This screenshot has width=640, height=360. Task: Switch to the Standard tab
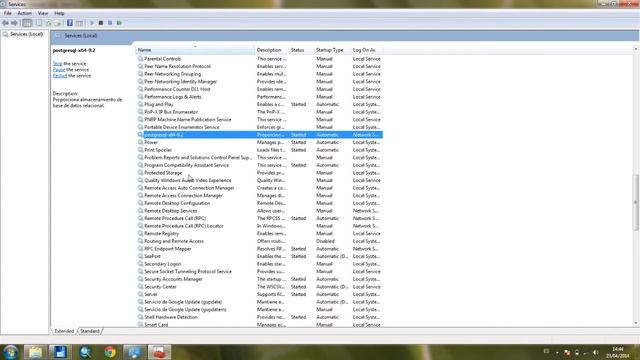[x=89, y=331]
